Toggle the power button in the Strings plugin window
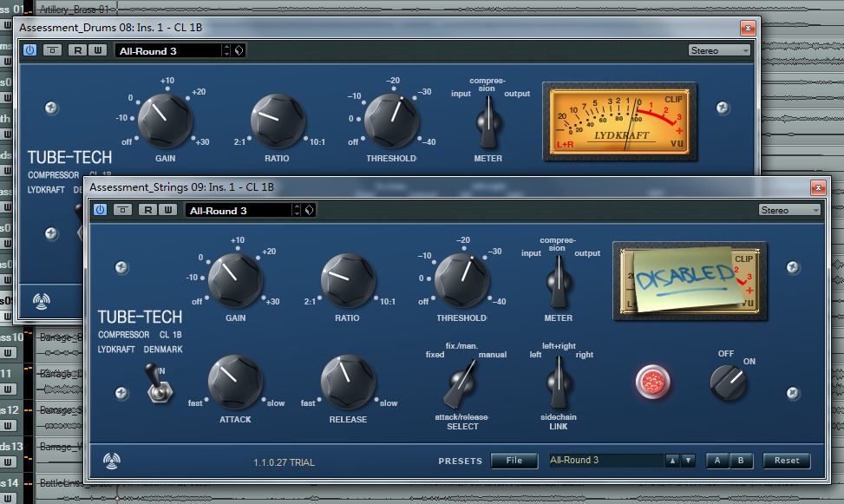The width and height of the screenshot is (844, 504). [x=100, y=210]
